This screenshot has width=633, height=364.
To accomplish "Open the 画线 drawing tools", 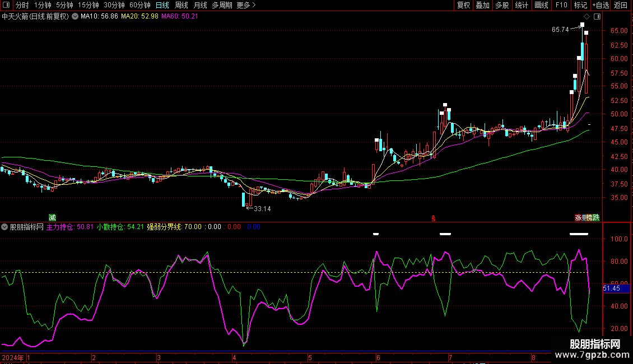I will pos(541,5).
